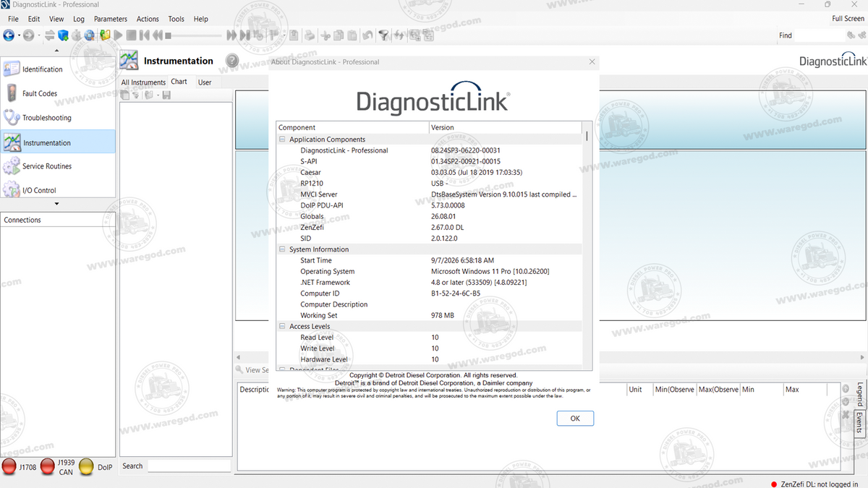This screenshot has width=868, height=488.
Task: Open the Edit menu
Action: point(34,19)
